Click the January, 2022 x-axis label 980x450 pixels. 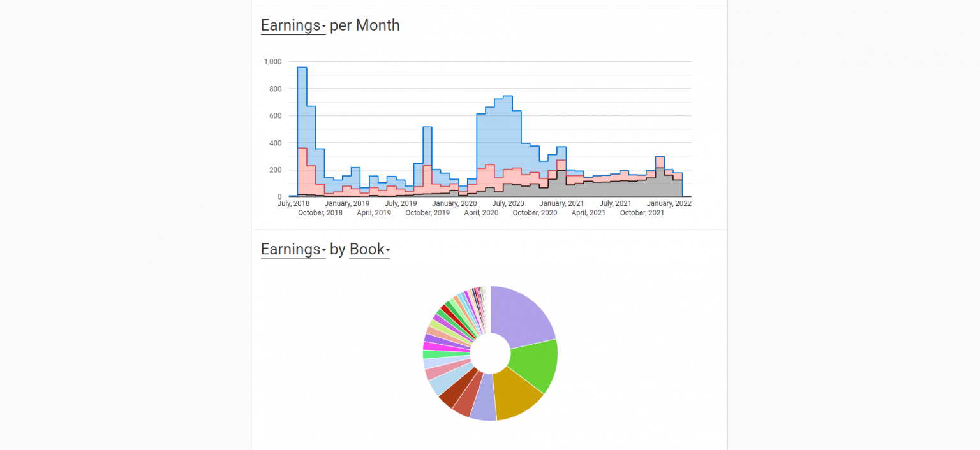[x=669, y=203]
